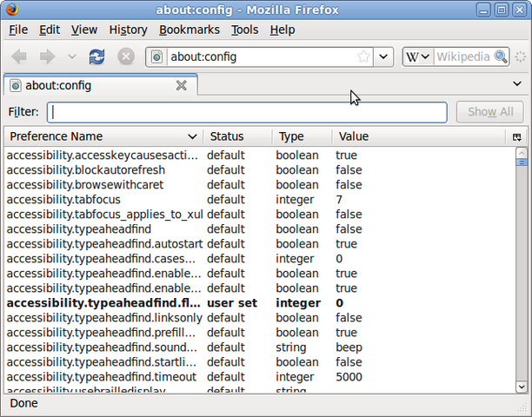Select accessibility.tabfocus_applies_to_xul row
This screenshot has height=417, width=532.
tap(260, 215)
